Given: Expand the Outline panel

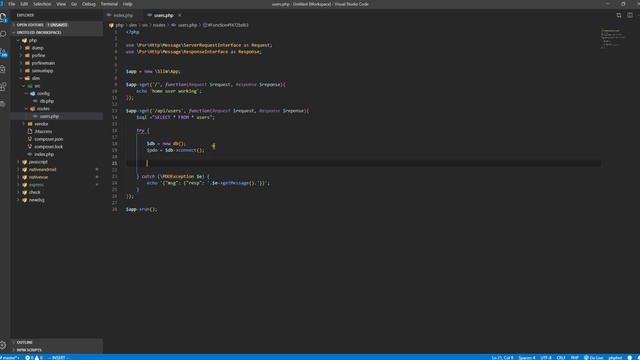Looking at the screenshot, I should point(57,342).
